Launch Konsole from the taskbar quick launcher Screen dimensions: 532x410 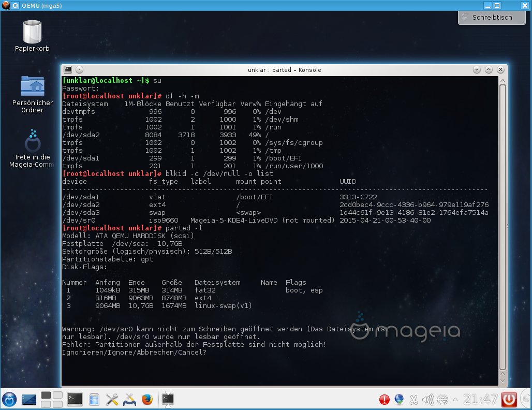(76, 399)
